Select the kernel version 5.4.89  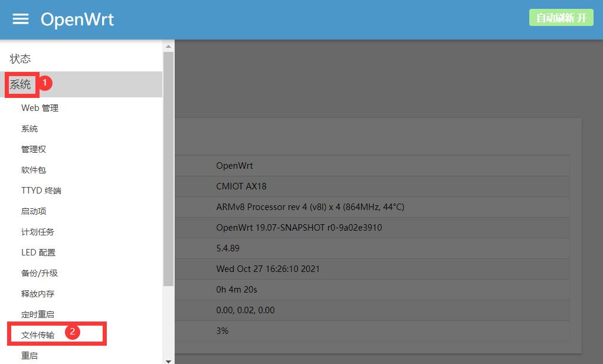(x=228, y=248)
